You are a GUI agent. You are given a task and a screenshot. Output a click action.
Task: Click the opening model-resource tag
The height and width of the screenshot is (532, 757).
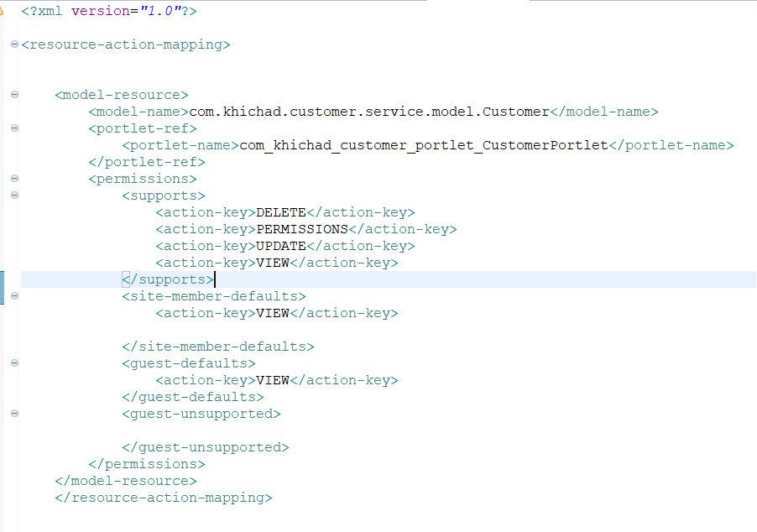[122, 95]
